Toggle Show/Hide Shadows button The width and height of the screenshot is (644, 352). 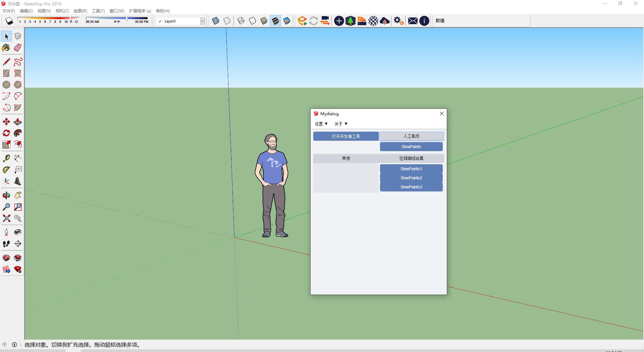[x=9, y=21]
